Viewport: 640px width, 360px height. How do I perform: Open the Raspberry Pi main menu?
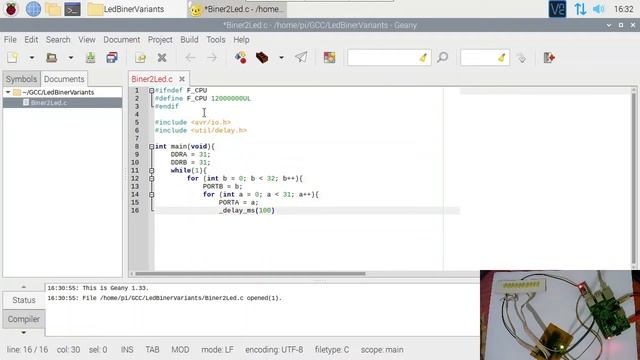pos(11,9)
